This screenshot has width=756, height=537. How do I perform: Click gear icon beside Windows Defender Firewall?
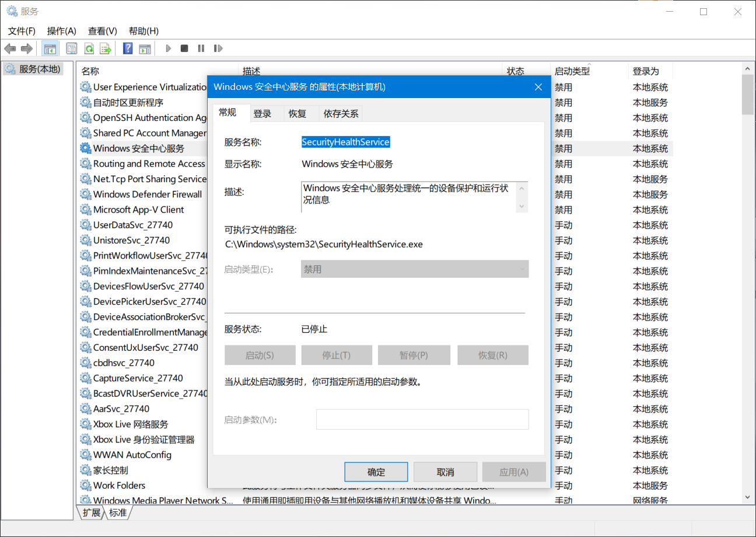coord(85,194)
